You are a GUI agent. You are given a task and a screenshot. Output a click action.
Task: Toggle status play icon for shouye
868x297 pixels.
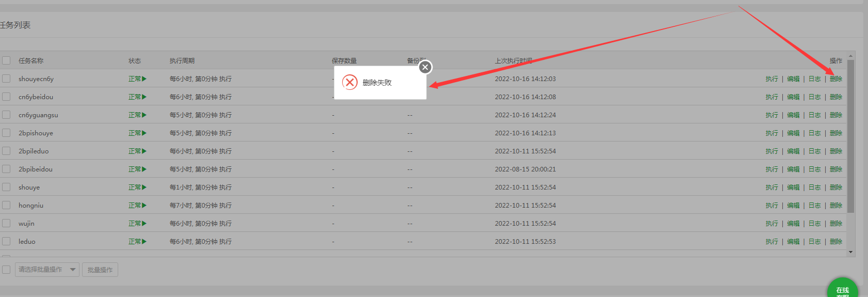[144, 187]
